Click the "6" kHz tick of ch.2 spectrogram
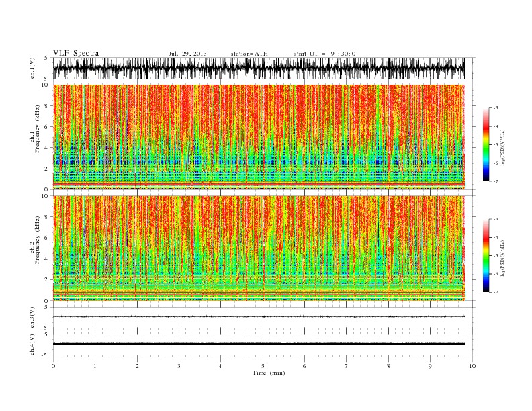 (x=47, y=238)
